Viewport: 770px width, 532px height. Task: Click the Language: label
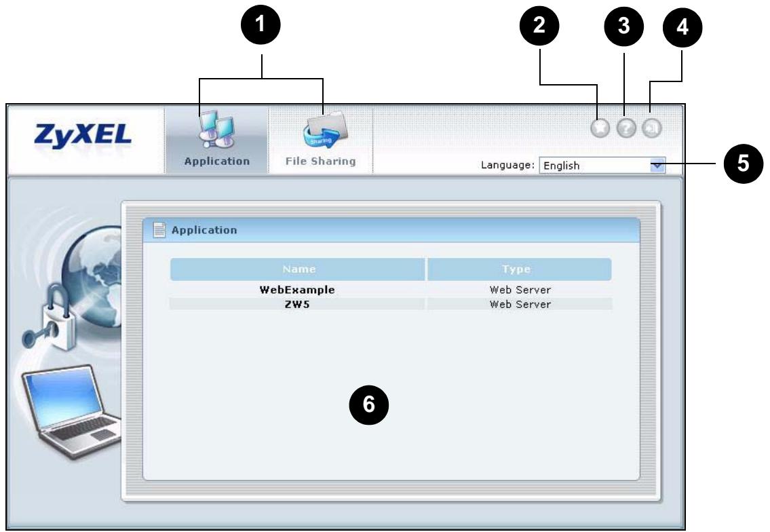pos(507,165)
